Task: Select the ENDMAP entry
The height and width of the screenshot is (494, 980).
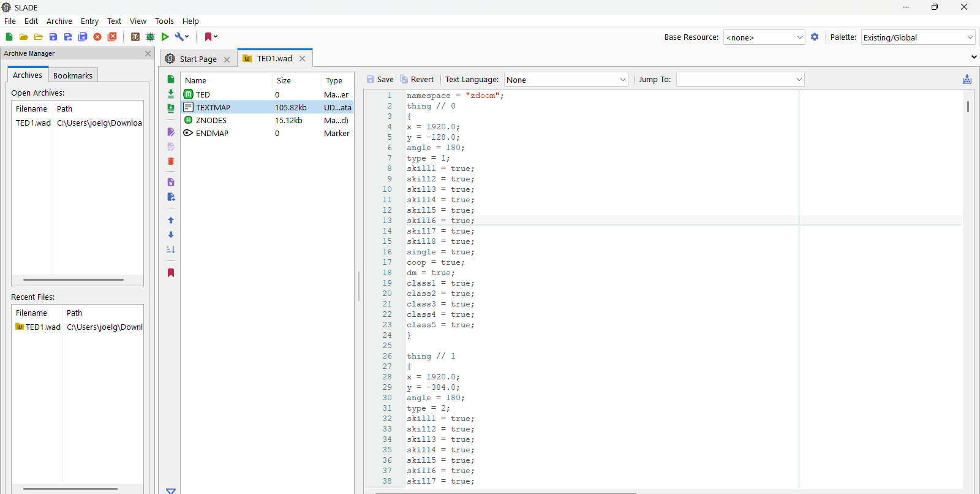Action: [267, 133]
